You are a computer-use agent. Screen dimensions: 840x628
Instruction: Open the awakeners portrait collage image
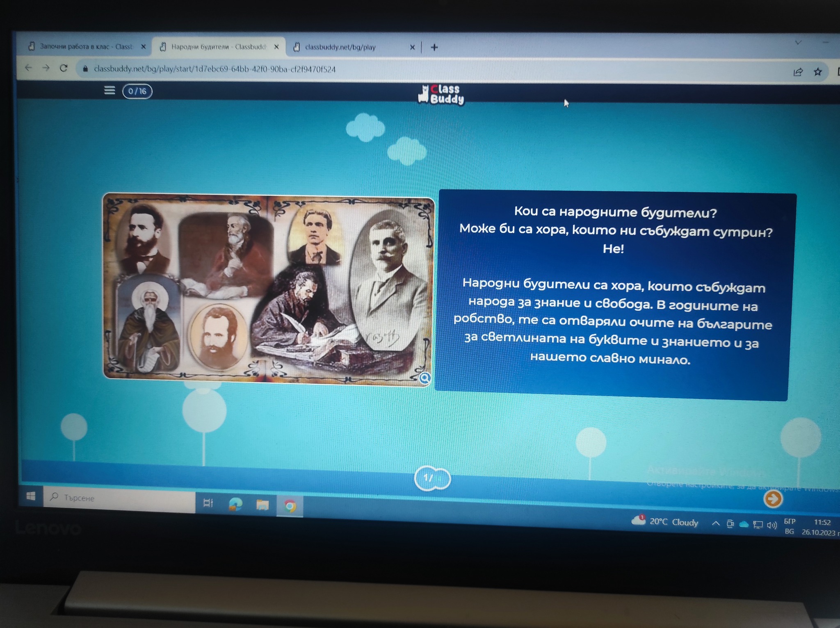[268, 289]
